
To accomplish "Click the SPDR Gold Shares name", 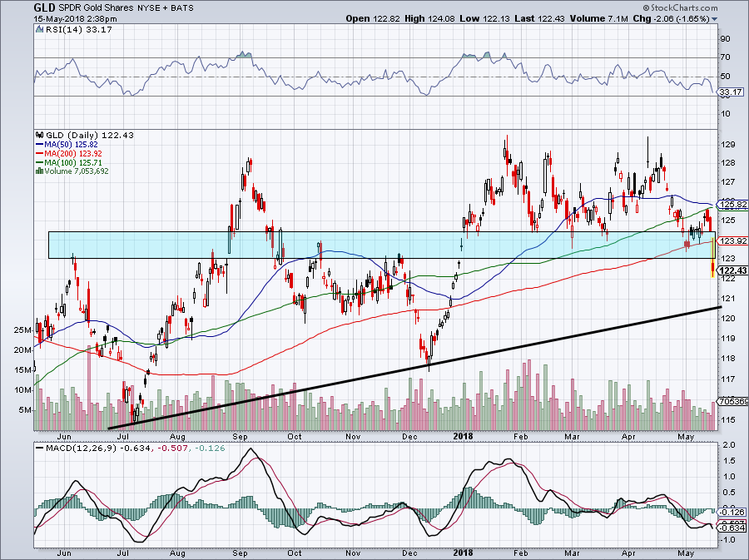I will [x=96, y=8].
